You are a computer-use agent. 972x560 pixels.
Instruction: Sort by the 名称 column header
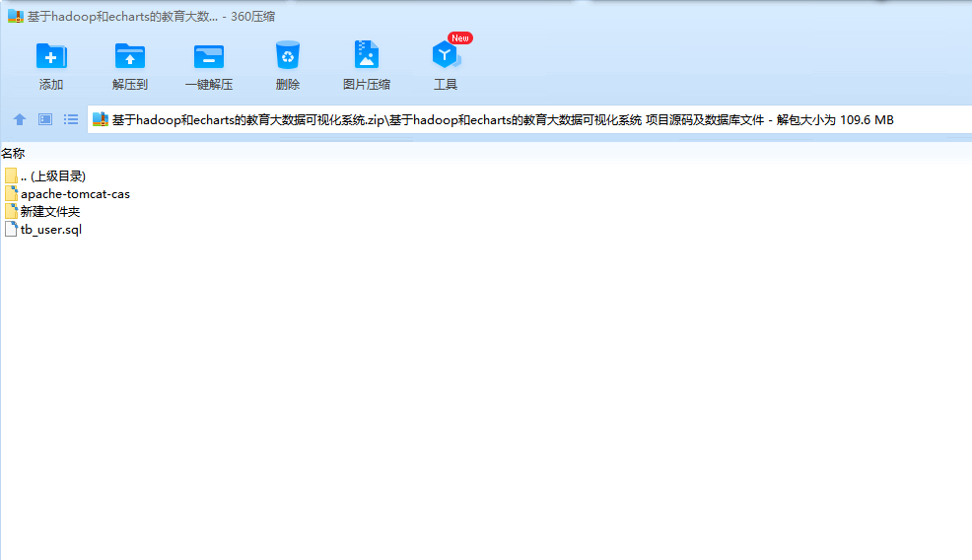tap(13, 153)
